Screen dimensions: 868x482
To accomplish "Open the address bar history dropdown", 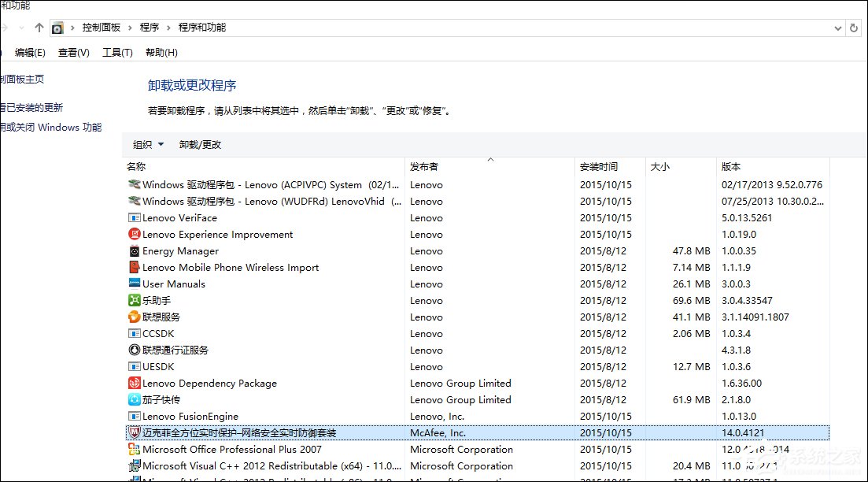I will (x=839, y=26).
